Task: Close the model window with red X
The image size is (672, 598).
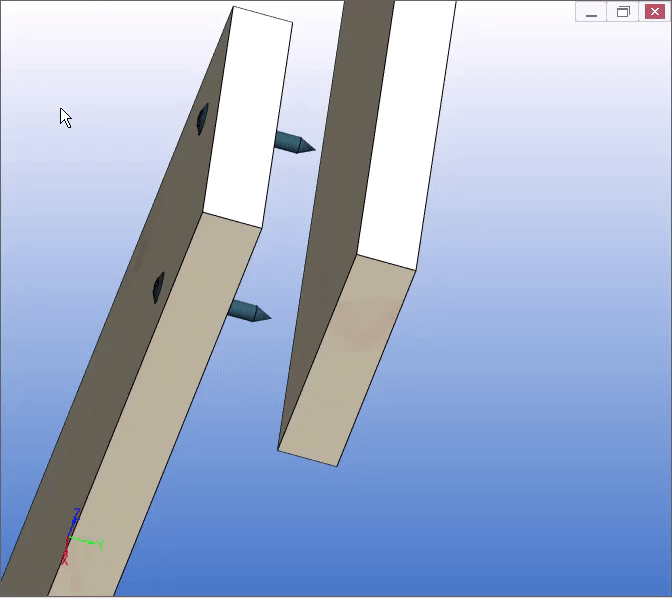Action: coord(655,12)
